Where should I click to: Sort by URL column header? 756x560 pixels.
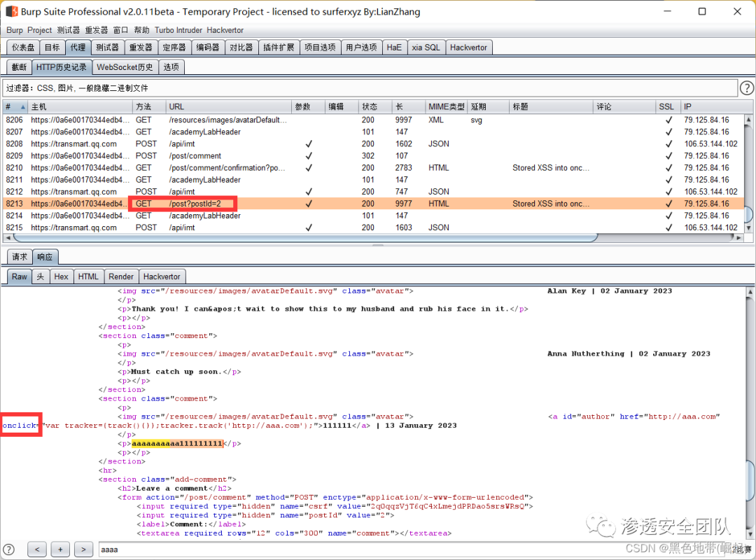228,106
